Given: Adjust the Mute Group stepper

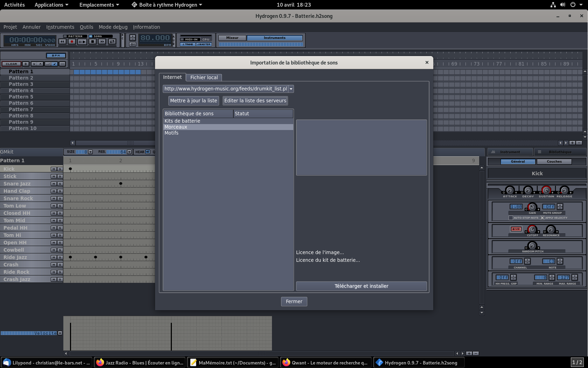Looking at the screenshot, I should click(560, 207).
